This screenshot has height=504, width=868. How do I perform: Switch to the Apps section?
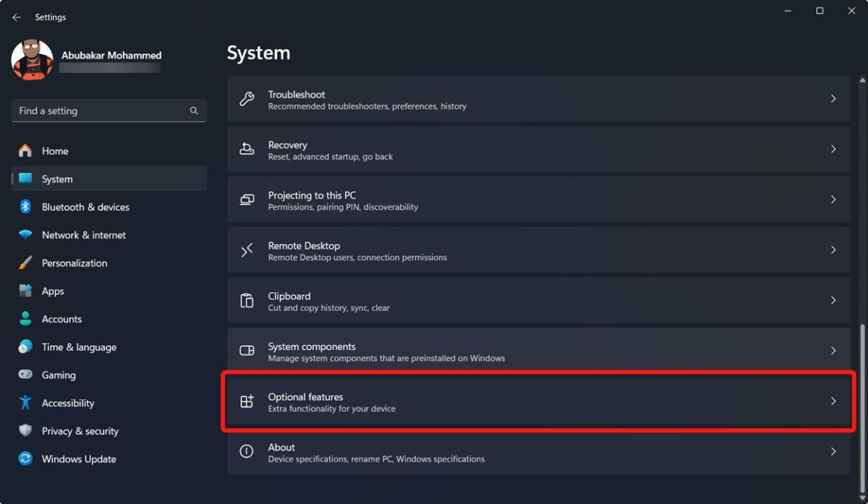click(x=54, y=291)
